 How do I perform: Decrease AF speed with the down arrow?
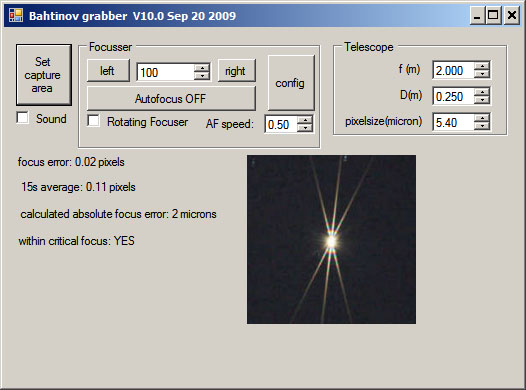[x=305, y=128]
